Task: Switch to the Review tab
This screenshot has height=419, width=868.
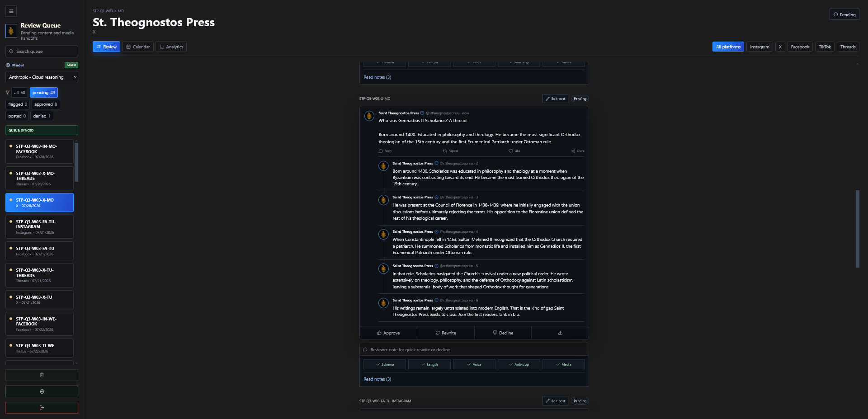Action: [107, 47]
